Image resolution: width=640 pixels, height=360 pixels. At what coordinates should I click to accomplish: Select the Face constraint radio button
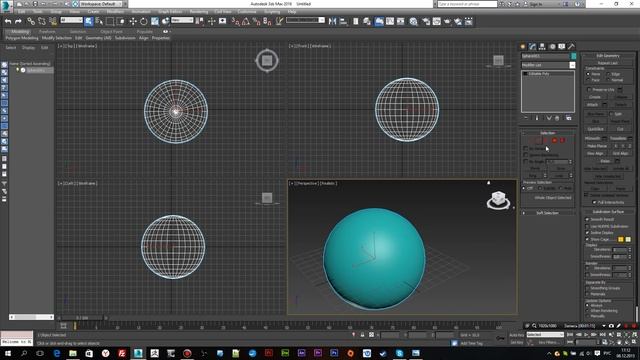tap(588, 80)
